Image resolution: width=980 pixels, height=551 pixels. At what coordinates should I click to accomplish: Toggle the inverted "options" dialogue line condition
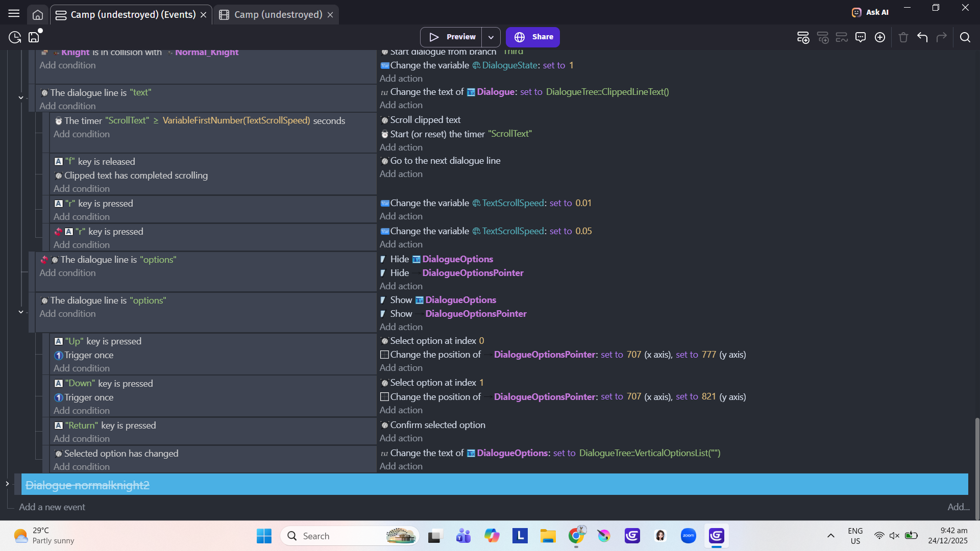[44, 260]
